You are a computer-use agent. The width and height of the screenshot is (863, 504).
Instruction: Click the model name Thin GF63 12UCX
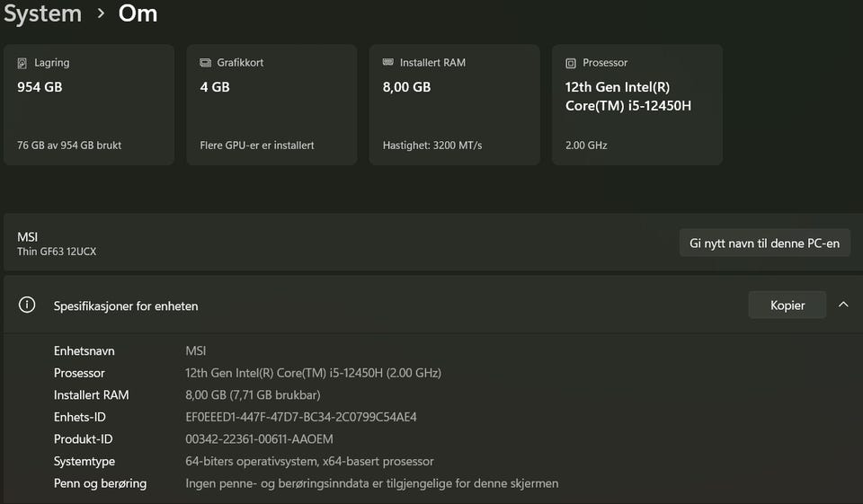pos(57,252)
